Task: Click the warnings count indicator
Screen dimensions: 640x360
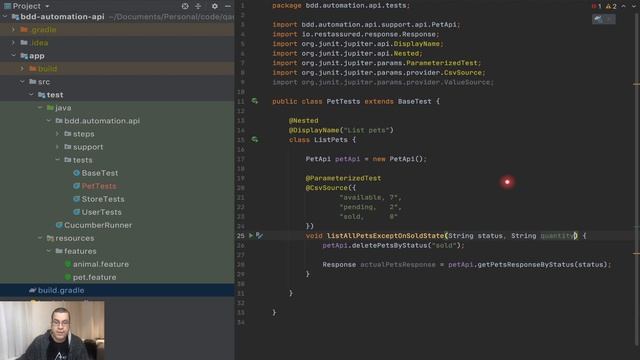Action: point(611,6)
